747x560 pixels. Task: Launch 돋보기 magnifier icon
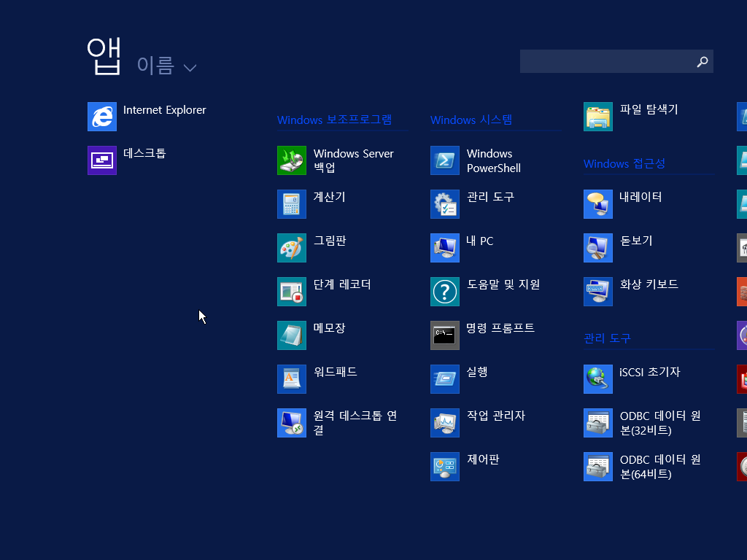pyautogui.click(x=598, y=248)
